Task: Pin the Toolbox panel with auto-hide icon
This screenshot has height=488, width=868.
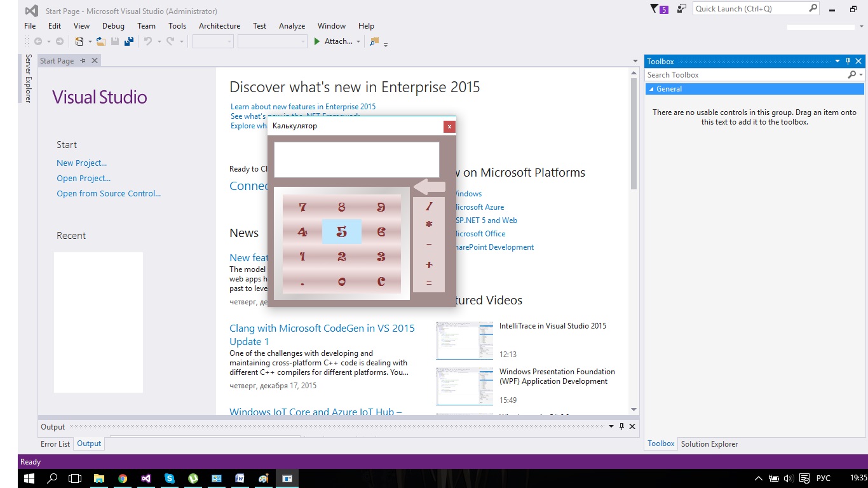Action: (848, 62)
